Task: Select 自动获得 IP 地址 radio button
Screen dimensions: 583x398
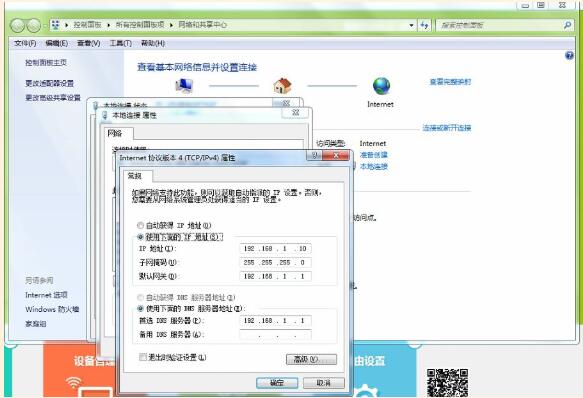Action: click(140, 225)
